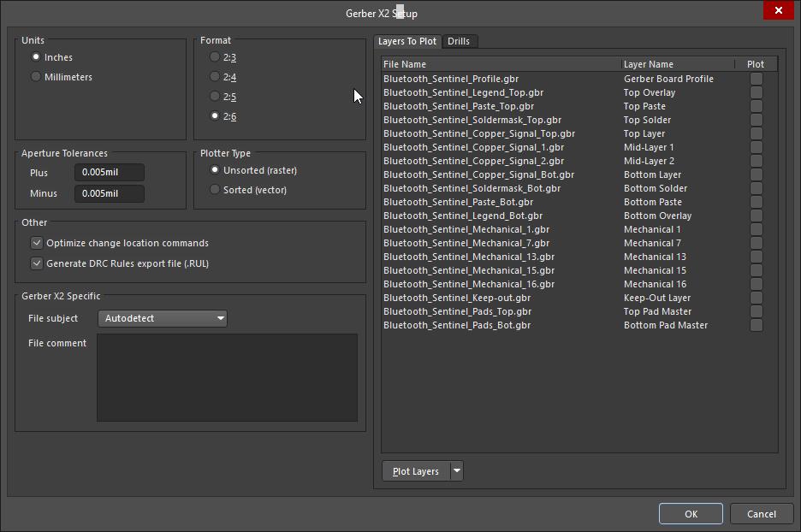Enable plot for Bottom Solder layer
This screenshot has width=801, height=532.
[x=756, y=188]
